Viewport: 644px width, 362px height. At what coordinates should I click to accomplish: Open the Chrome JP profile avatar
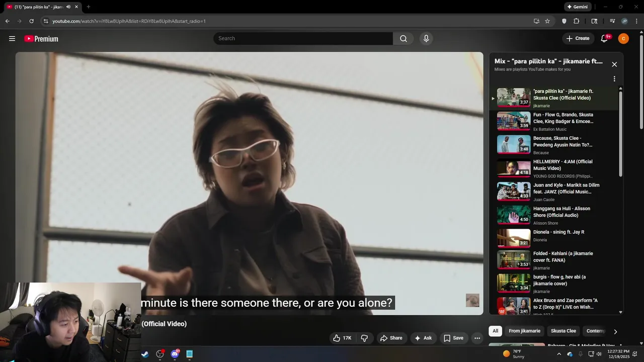624,21
